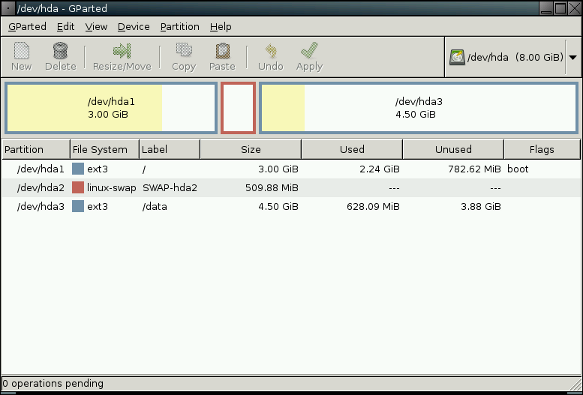Sort by the Unused column header
The image size is (583, 395).
click(453, 150)
